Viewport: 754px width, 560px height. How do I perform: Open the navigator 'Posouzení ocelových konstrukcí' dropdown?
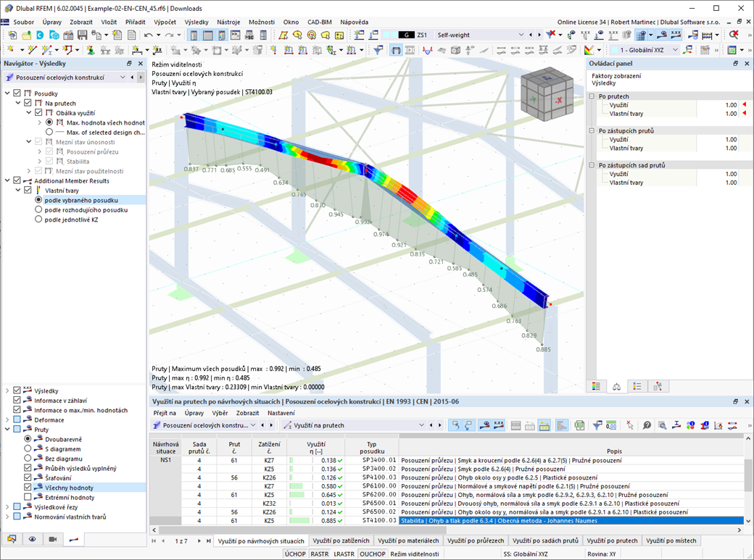(123, 78)
